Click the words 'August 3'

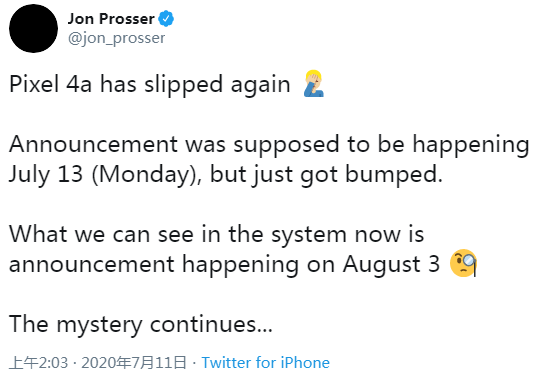coord(391,264)
